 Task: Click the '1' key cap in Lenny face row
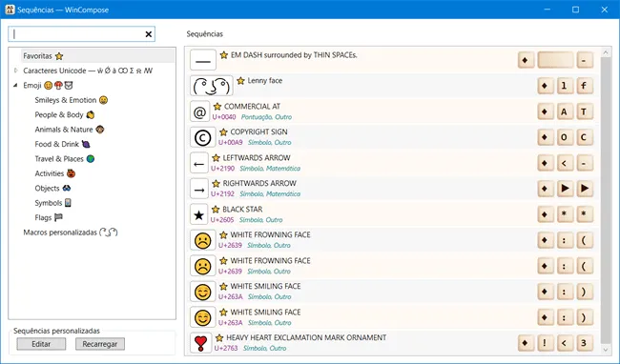point(565,86)
